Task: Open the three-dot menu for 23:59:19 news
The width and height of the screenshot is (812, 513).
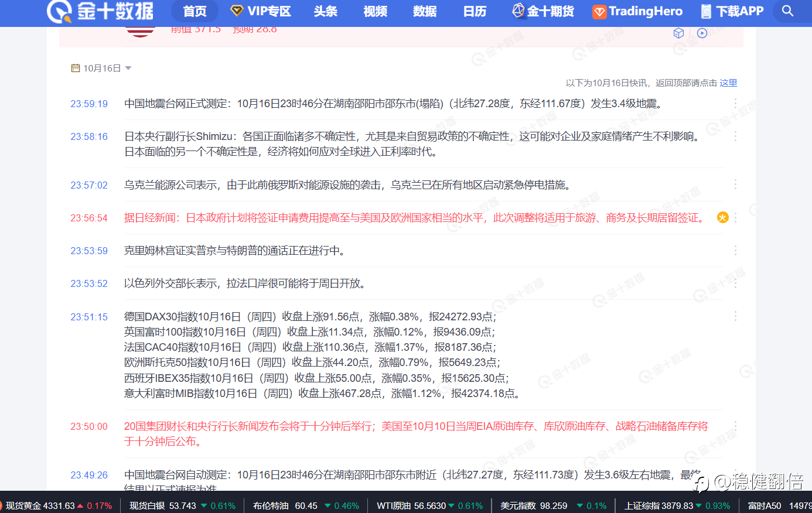Action: point(735,104)
